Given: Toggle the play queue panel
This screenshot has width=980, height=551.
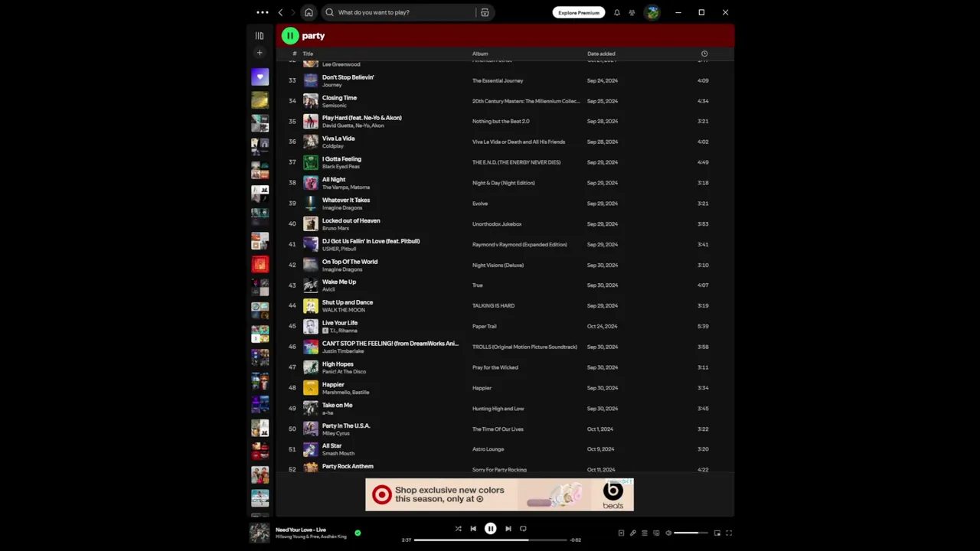Looking at the screenshot, I should [645, 533].
